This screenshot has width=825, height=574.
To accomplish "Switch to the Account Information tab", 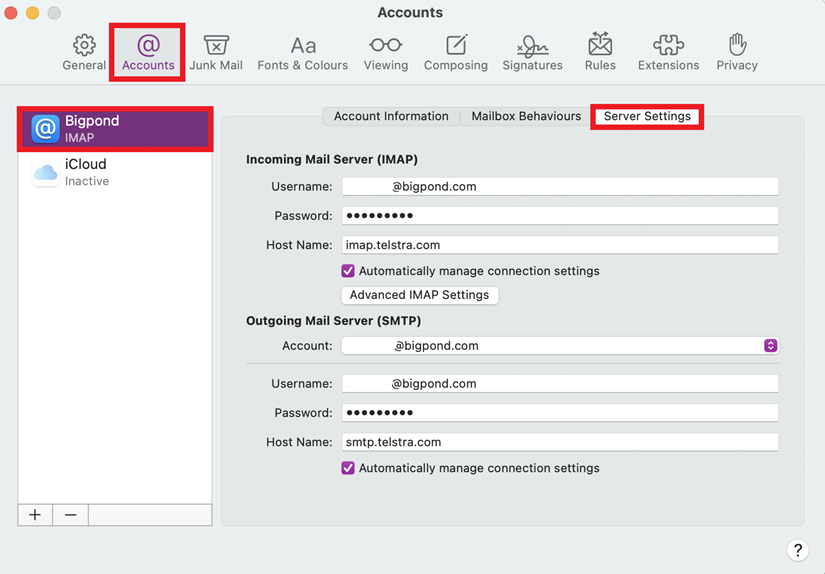I will click(391, 116).
